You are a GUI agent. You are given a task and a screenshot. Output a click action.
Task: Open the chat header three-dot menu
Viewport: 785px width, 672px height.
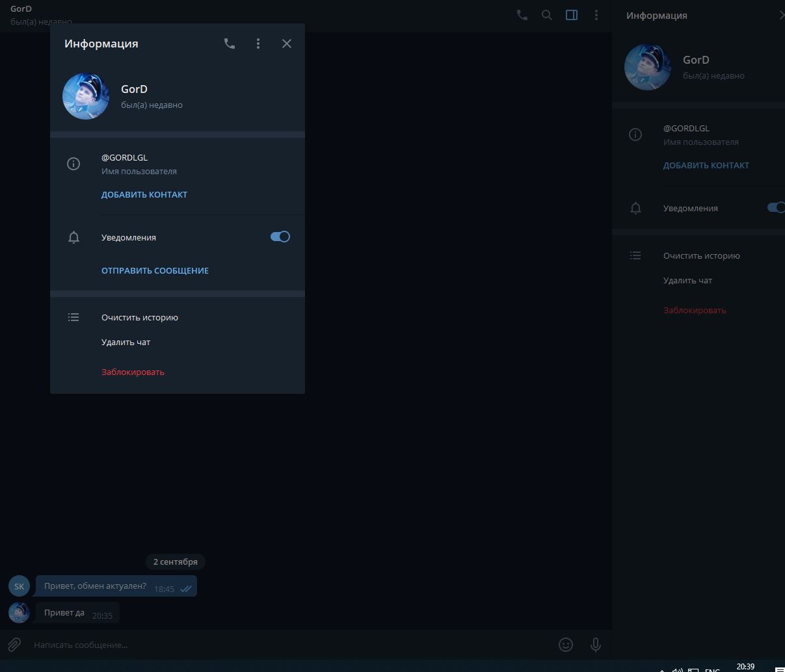click(x=596, y=15)
